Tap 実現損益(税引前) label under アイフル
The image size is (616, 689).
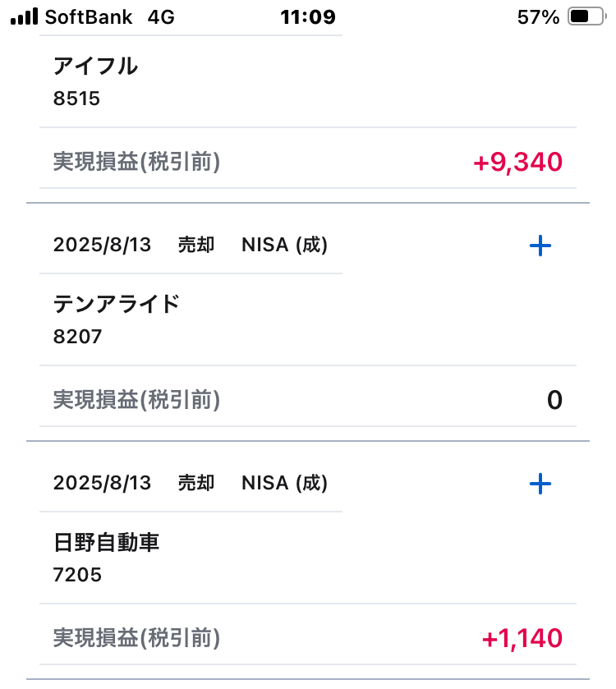[x=136, y=162]
